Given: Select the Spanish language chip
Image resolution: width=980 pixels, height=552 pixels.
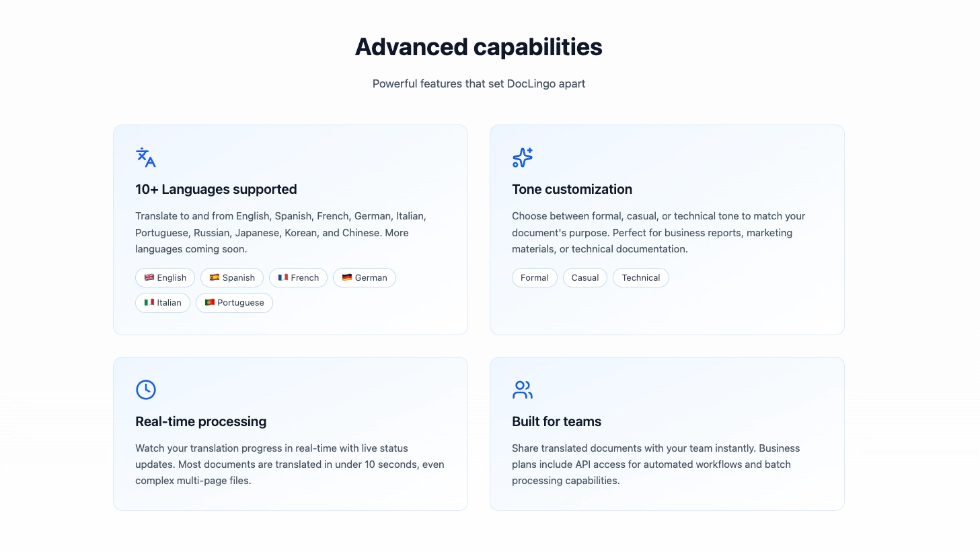Looking at the screenshot, I should (232, 278).
